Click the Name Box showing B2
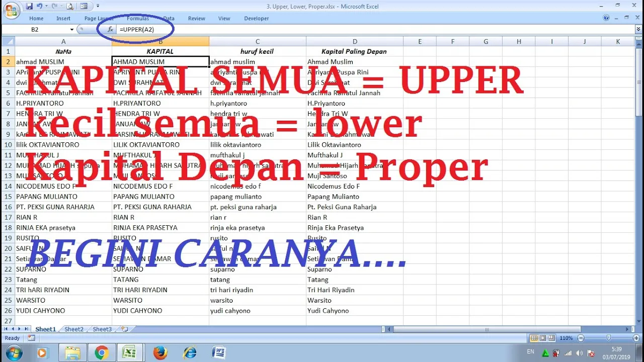Screen dimensions: 644x362 click(35, 30)
